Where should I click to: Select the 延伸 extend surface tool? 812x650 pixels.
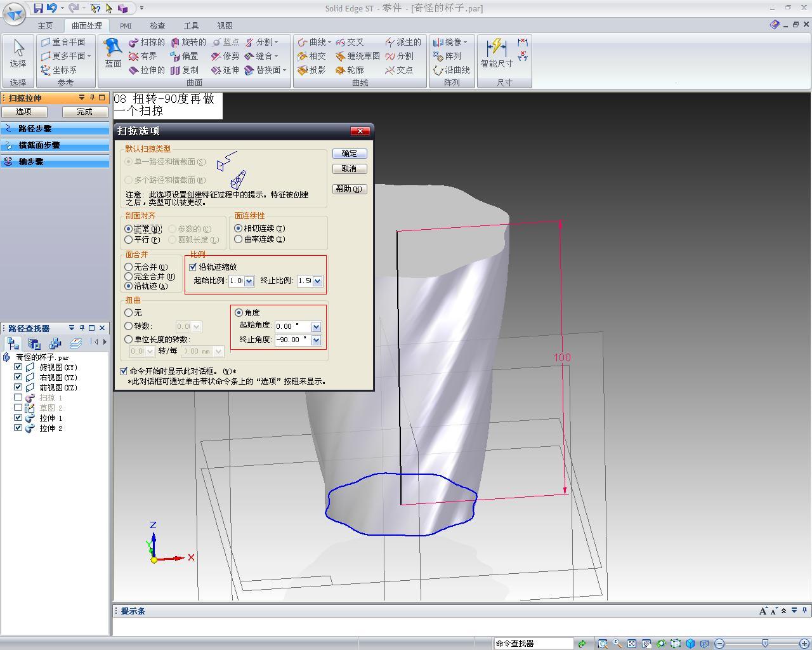click(x=225, y=70)
